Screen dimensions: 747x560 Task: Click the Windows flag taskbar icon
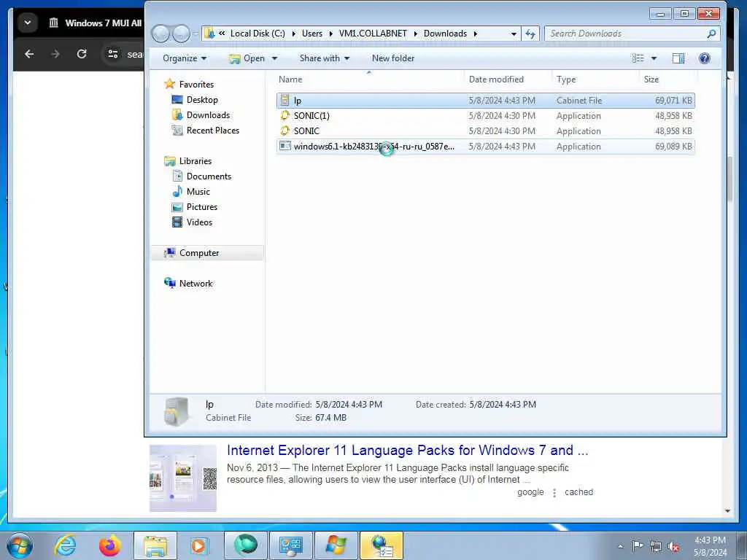(336, 545)
